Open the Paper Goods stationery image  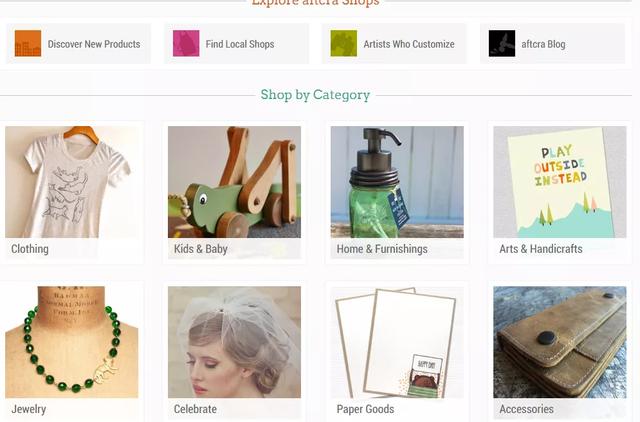[x=397, y=342]
